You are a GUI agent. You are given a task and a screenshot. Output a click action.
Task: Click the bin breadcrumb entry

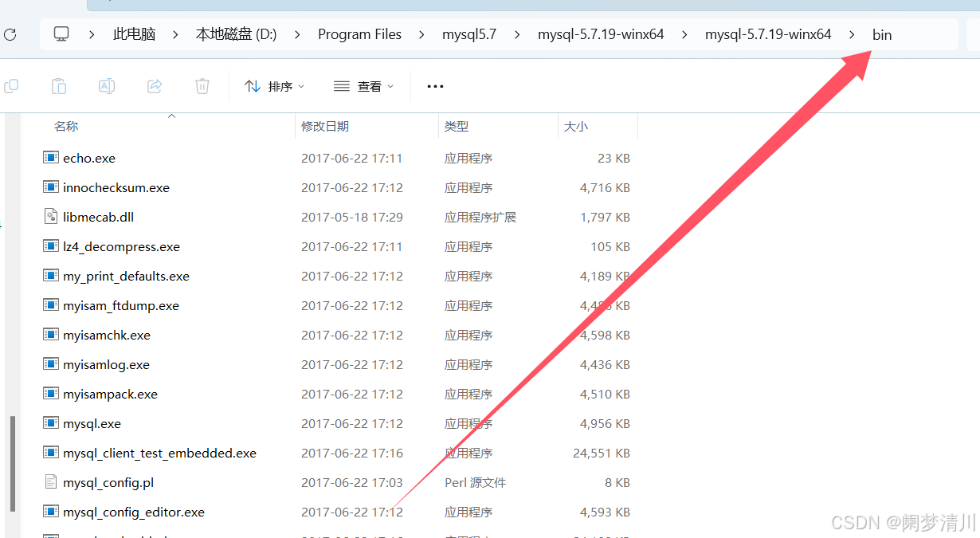pos(881,34)
